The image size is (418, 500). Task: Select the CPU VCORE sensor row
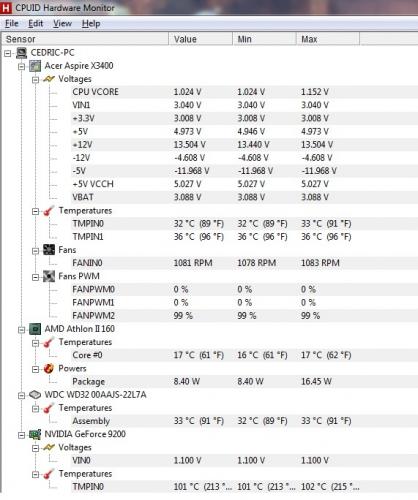tap(209, 92)
